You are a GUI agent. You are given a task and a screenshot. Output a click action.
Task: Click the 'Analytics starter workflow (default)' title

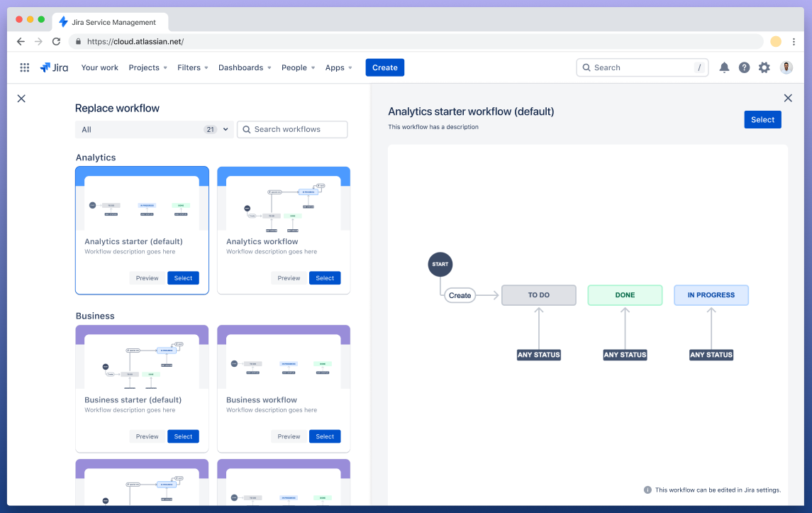pyautogui.click(x=471, y=111)
